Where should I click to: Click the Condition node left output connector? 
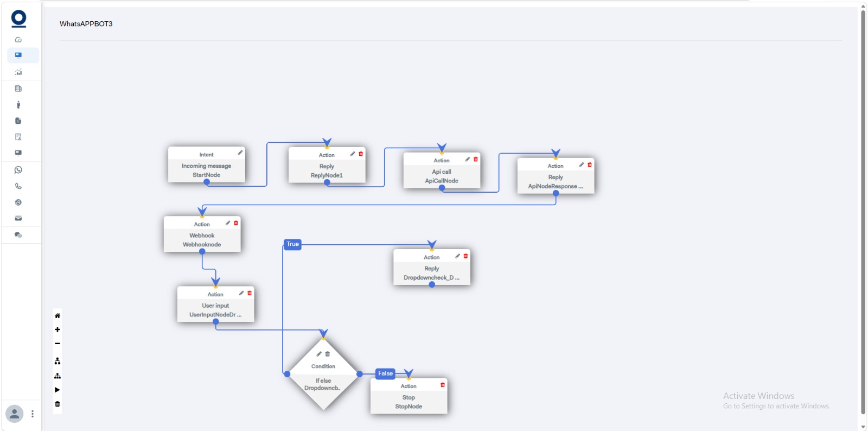coord(287,374)
